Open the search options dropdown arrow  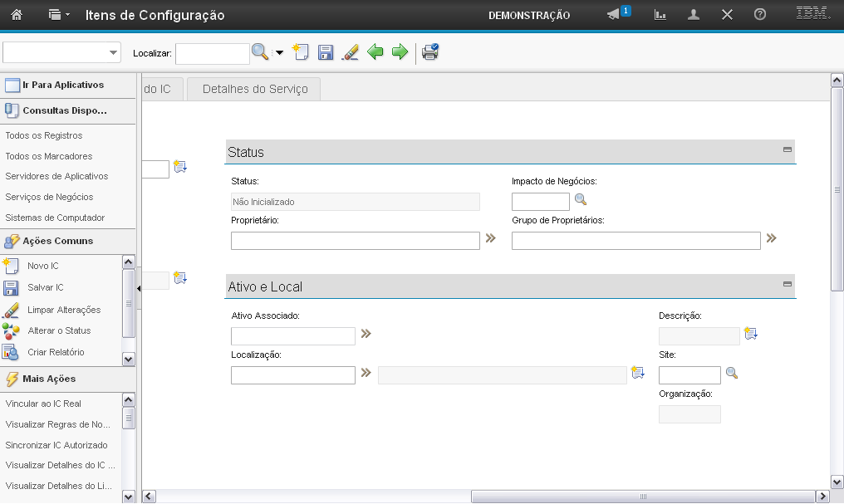(279, 53)
